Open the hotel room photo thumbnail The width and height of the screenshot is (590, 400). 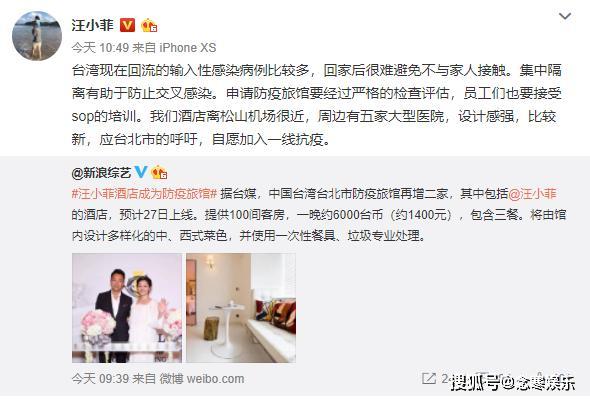coord(241,308)
